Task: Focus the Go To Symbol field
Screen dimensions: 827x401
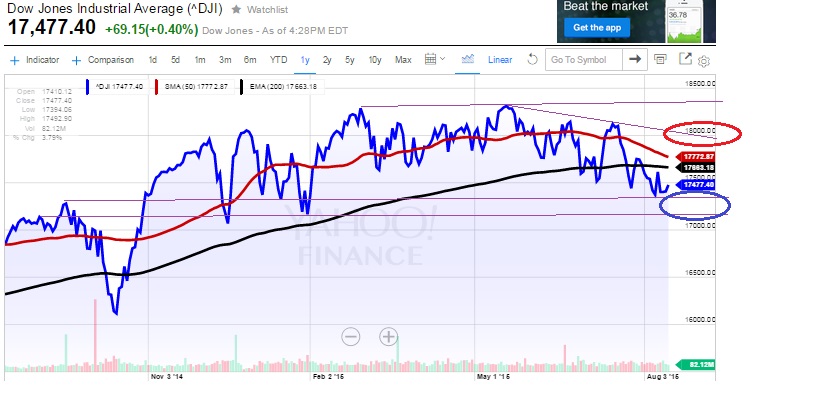Action: click(x=583, y=60)
